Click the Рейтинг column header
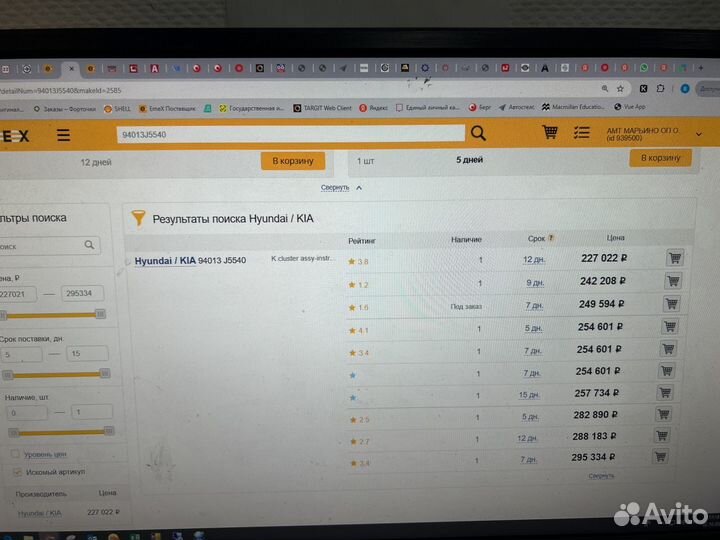The width and height of the screenshot is (720, 540). [x=362, y=241]
